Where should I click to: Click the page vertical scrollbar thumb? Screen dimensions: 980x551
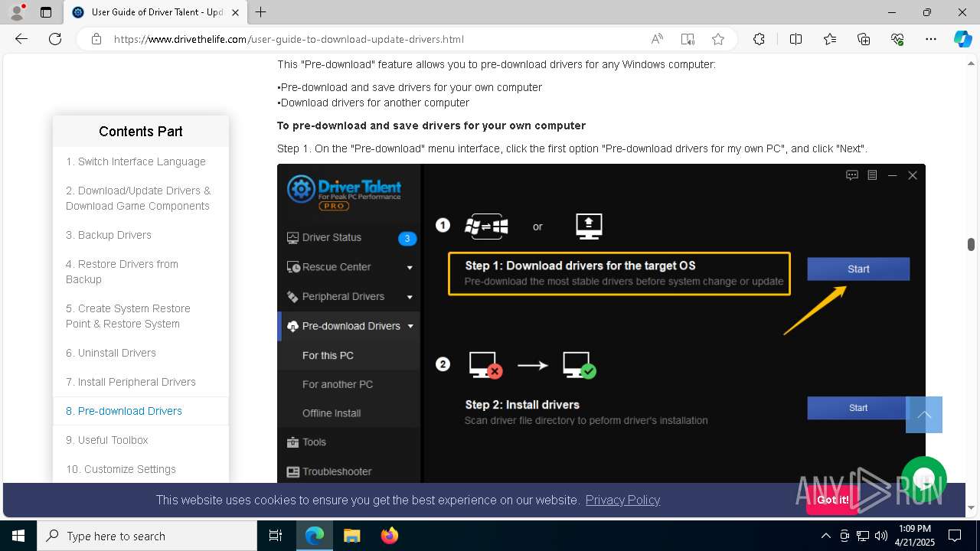971,244
